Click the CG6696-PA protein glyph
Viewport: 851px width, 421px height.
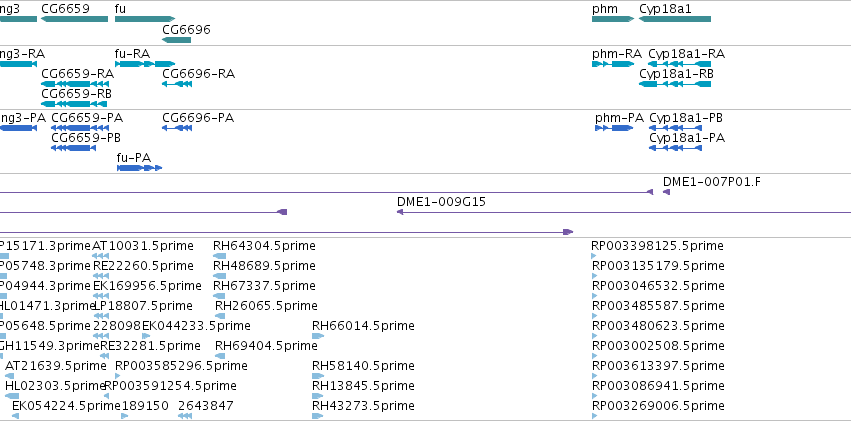177,128
